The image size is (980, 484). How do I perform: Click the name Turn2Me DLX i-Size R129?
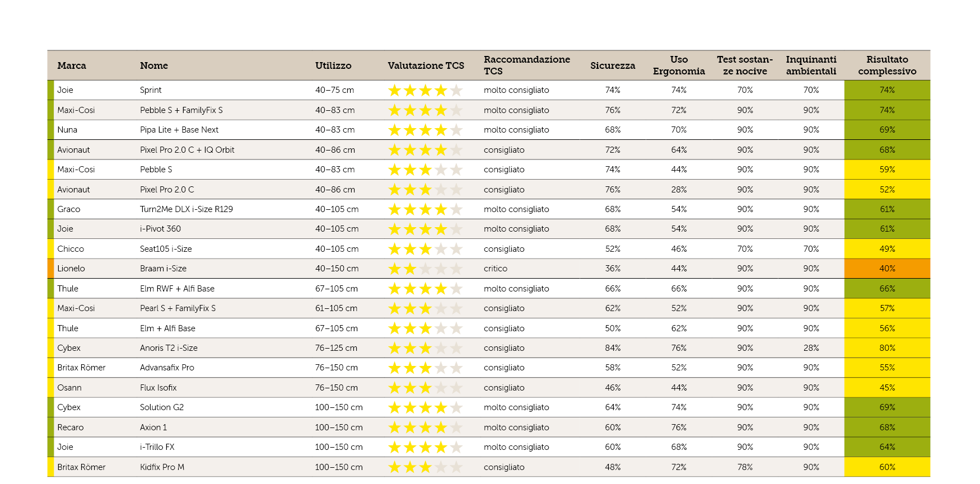coord(186,209)
